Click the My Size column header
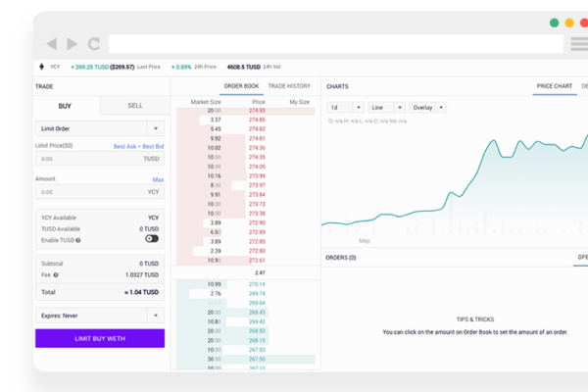This screenshot has height=392, width=588. [299, 102]
